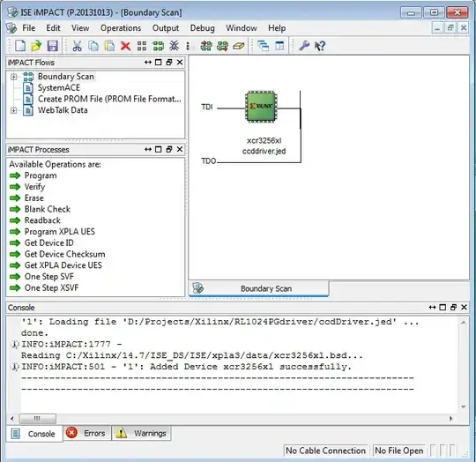This screenshot has width=476, height=462.
Task: Click the No File Open status
Action: (399, 451)
